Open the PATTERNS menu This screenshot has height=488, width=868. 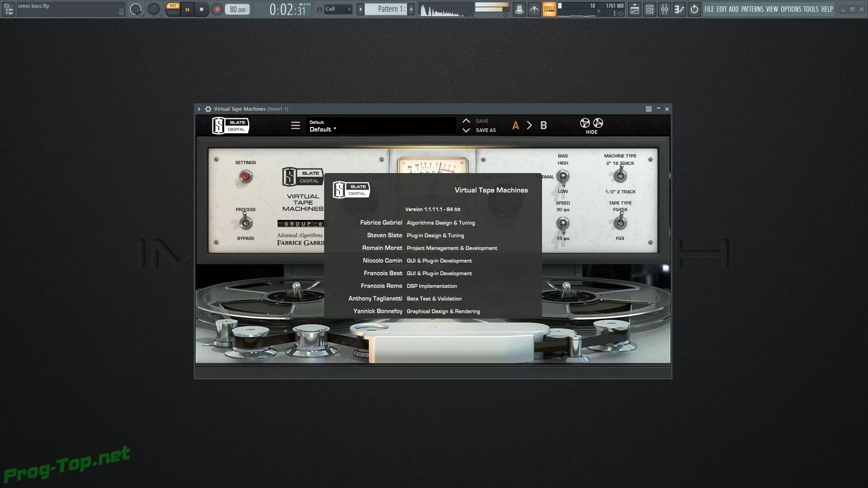pyautogui.click(x=752, y=9)
